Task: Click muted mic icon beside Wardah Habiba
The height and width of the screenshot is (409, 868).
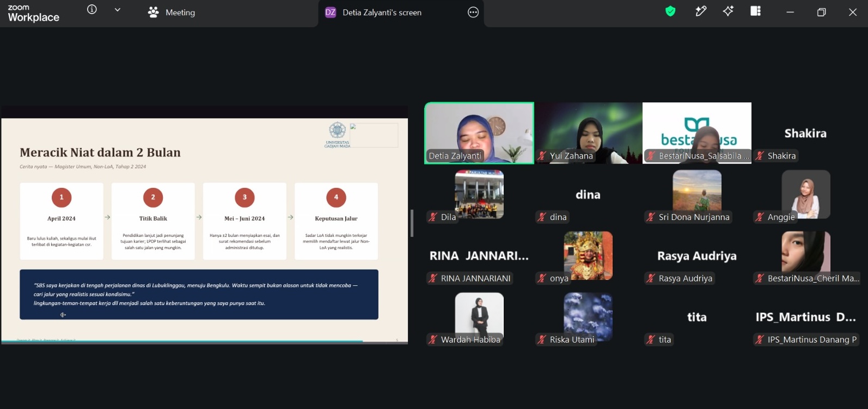Action: point(433,339)
